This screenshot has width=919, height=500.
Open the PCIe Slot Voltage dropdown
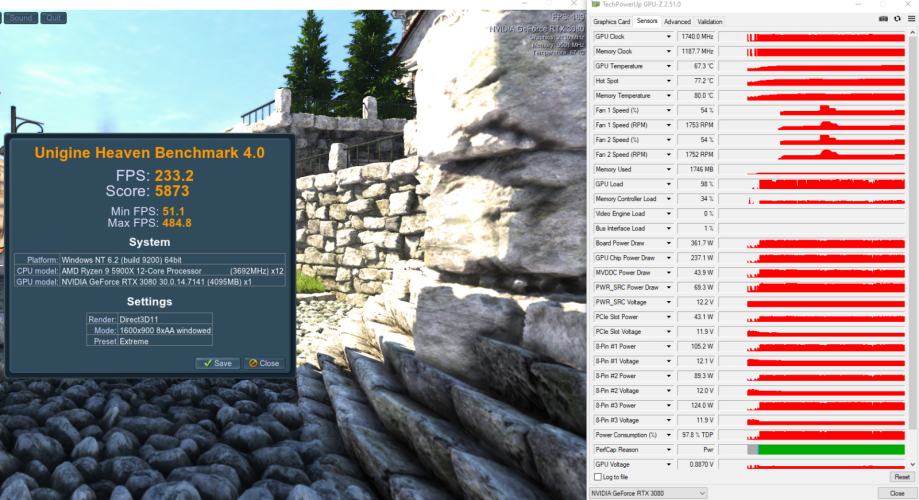click(x=668, y=332)
